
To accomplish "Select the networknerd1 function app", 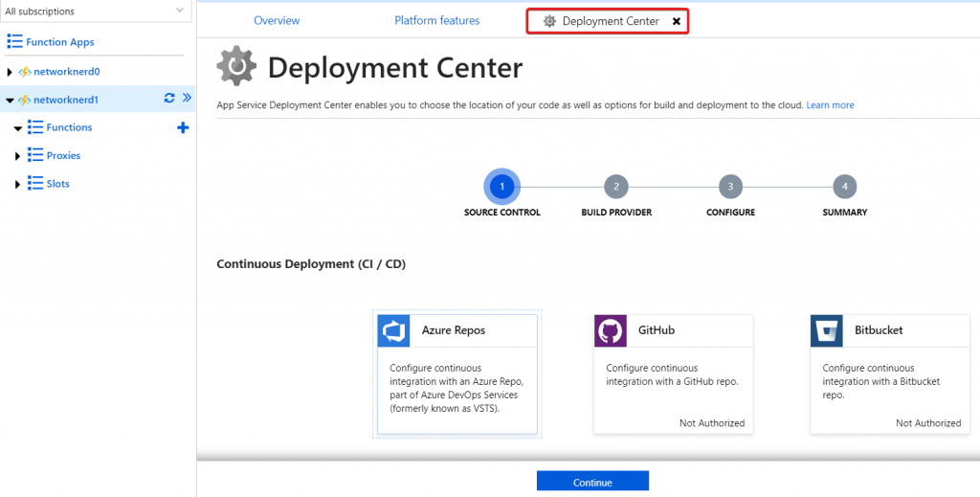I will tap(66, 100).
